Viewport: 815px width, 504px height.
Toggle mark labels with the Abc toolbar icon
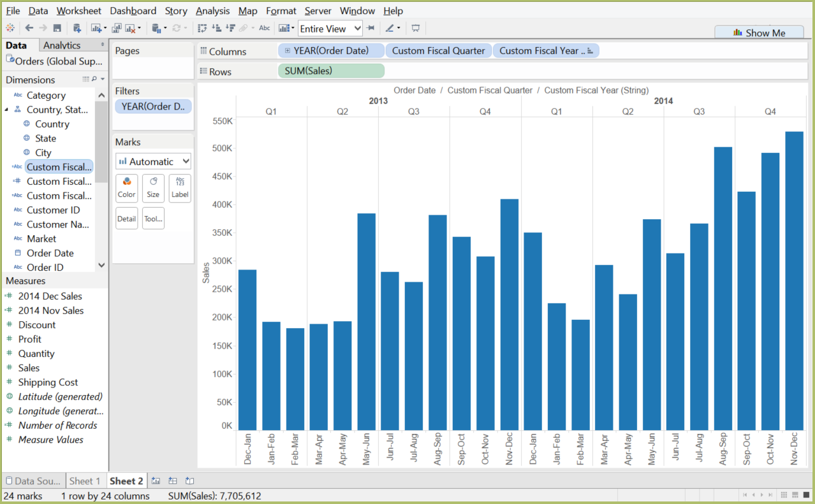pos(264,28)
